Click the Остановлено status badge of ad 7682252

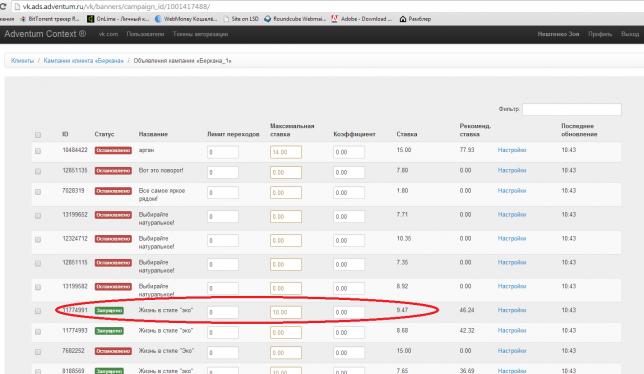pyautogui.click(x=113, y=351)
